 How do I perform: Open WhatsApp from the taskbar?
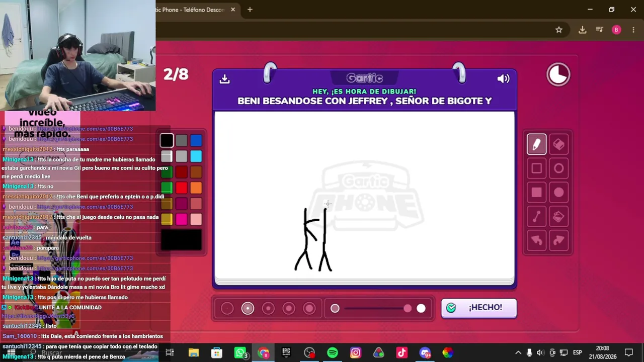240,353
